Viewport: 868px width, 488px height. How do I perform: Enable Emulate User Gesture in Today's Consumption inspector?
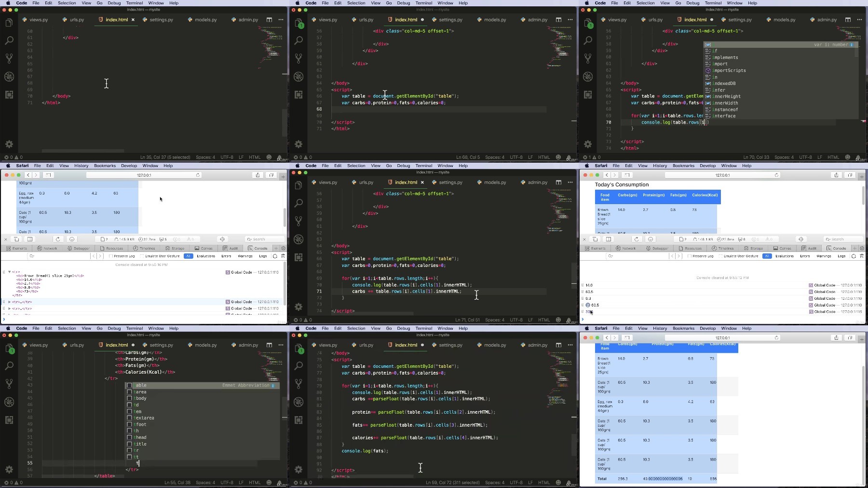point(739,256)
